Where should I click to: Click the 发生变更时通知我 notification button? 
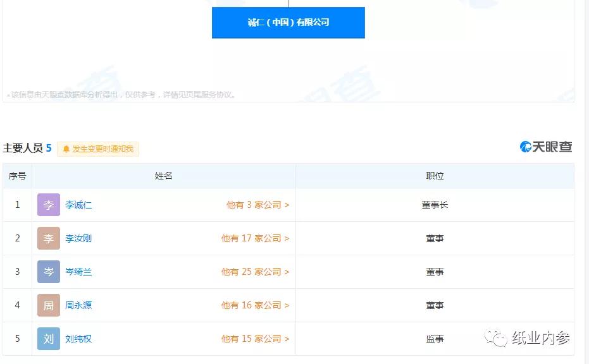[98, 149]
